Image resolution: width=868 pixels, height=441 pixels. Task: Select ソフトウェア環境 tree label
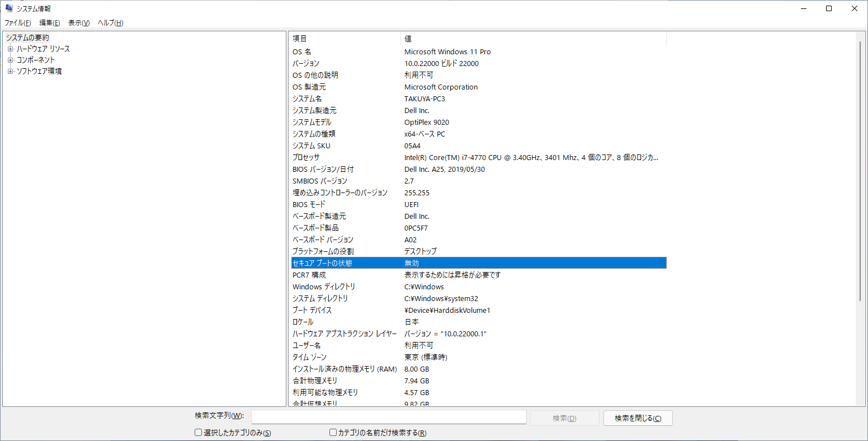coord(39,72)
